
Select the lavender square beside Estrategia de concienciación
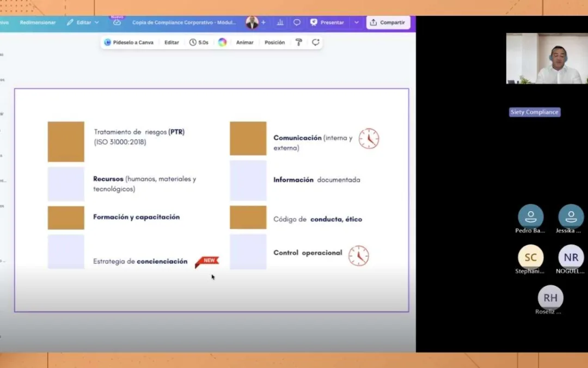[x=66, y=251]
